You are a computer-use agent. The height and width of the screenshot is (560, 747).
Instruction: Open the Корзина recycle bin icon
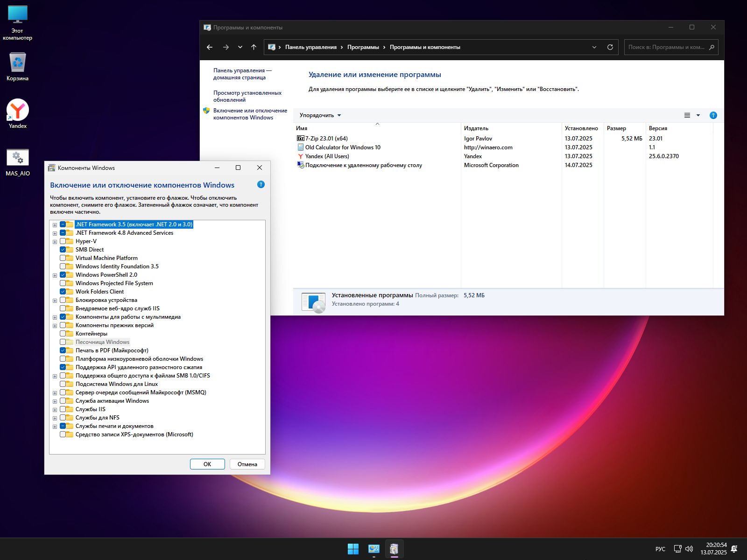(x=18, y=66)
